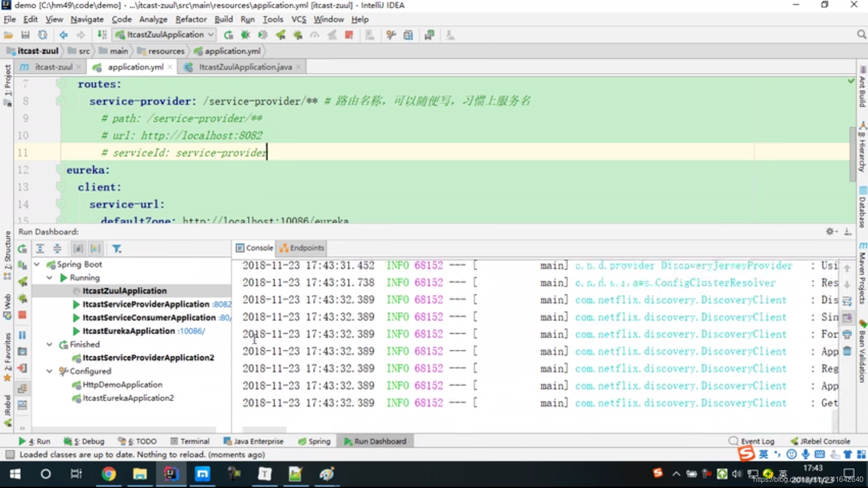Screen dimensions: 868x488
Task: Stop the application with the red square toolbar icon
Action: [349, 35]
